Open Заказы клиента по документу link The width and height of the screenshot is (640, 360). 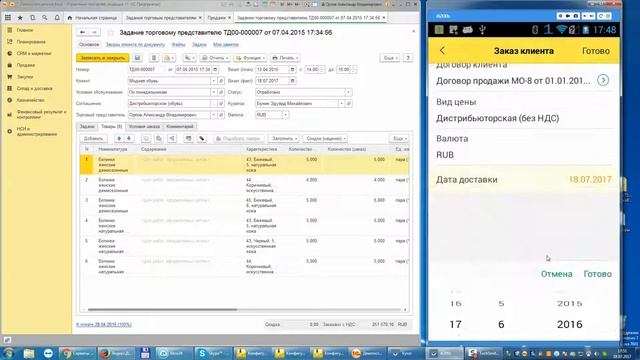click(135, 44)
